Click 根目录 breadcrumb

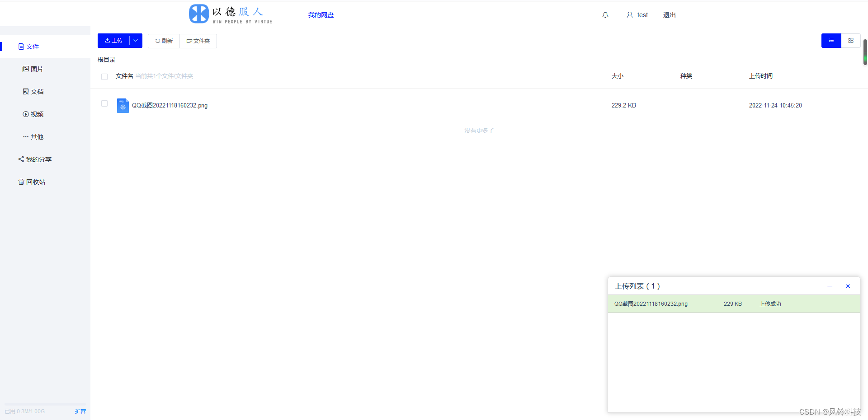107,60
